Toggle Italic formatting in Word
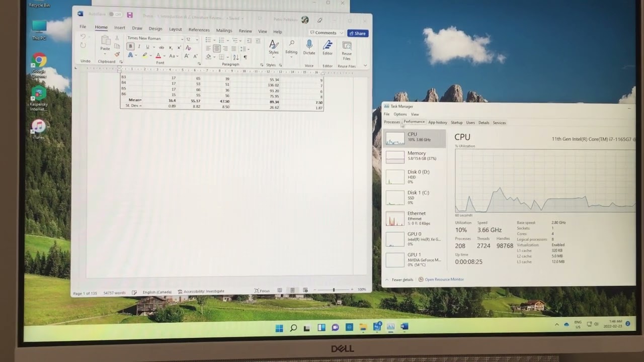Screen dimensions: 644x362 coord(139,47)
